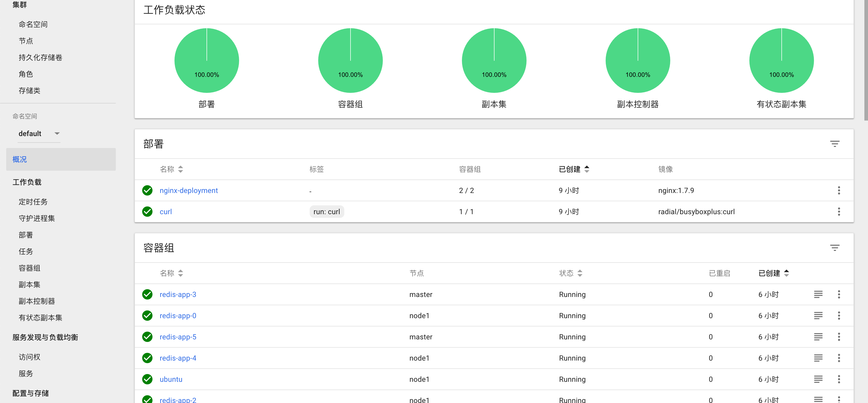This screenshot has height=403, width=868.
Task: Open 服务 in the sidebar
Action: pyautogui.click(x=26, y=373)
